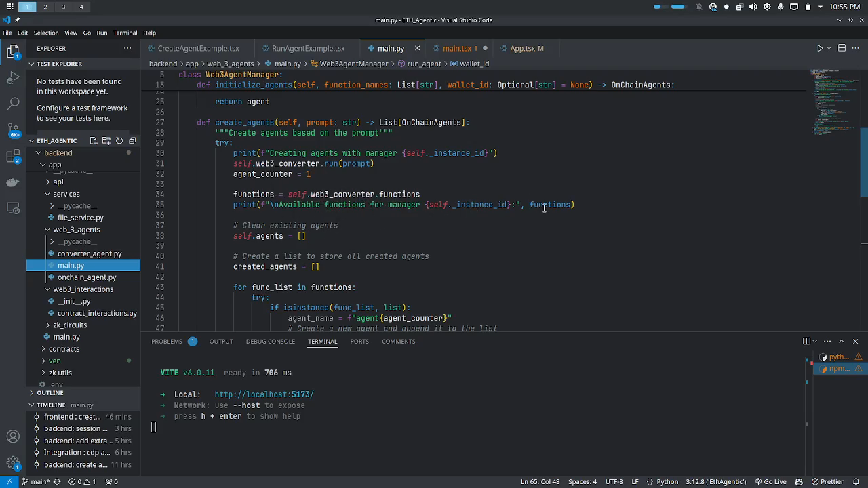Open Remote Explorer in activity bar
This screenshot has width=868, height=488.
[x=13, y=208]
